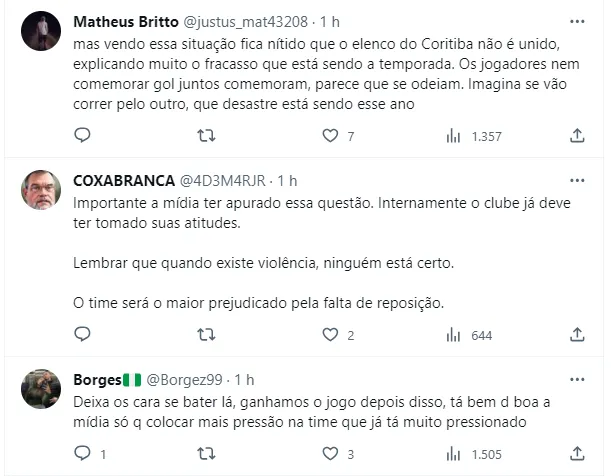611x476 pixels.
Task: Reply to COXABRANCA's tweet
Action: 83,335
